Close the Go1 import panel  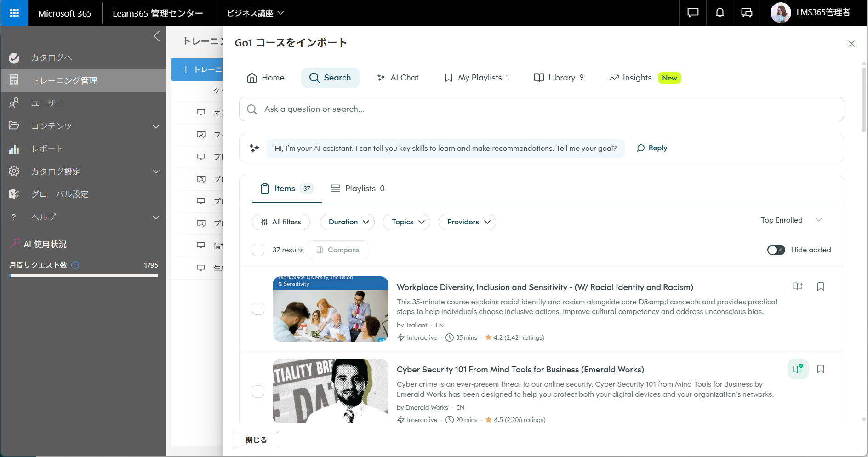tap(851, 44)
